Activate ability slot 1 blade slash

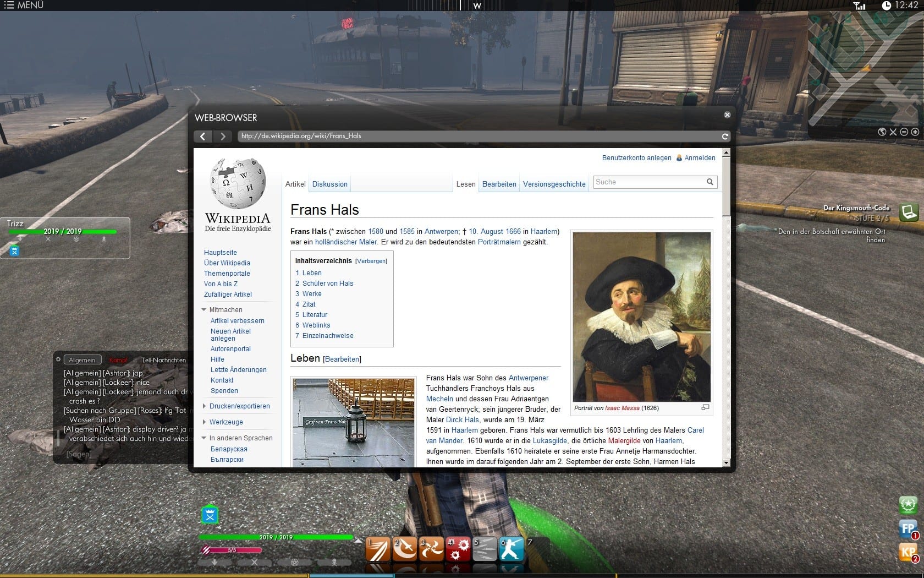pos(378,549)
